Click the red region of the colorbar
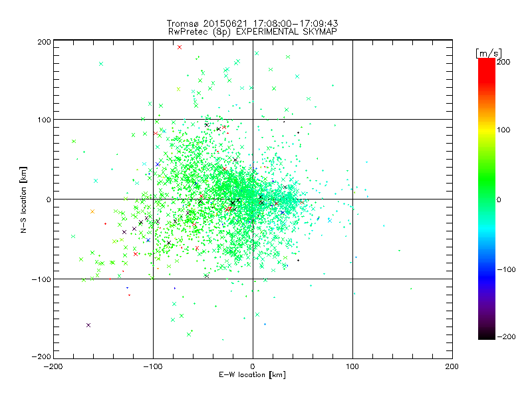Screen dimensions: 532x399 (x=487, y=71)
